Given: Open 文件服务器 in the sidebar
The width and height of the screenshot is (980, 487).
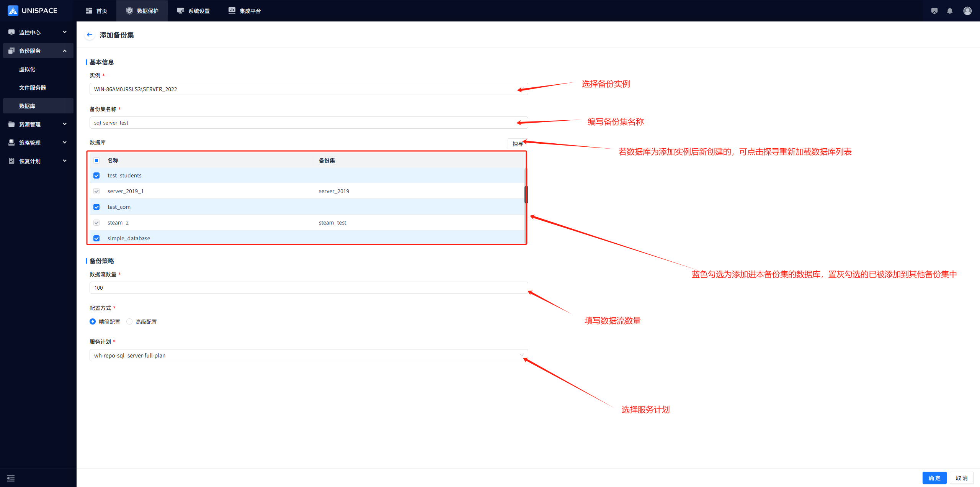Looking at the screenshot, I should 33,87.
